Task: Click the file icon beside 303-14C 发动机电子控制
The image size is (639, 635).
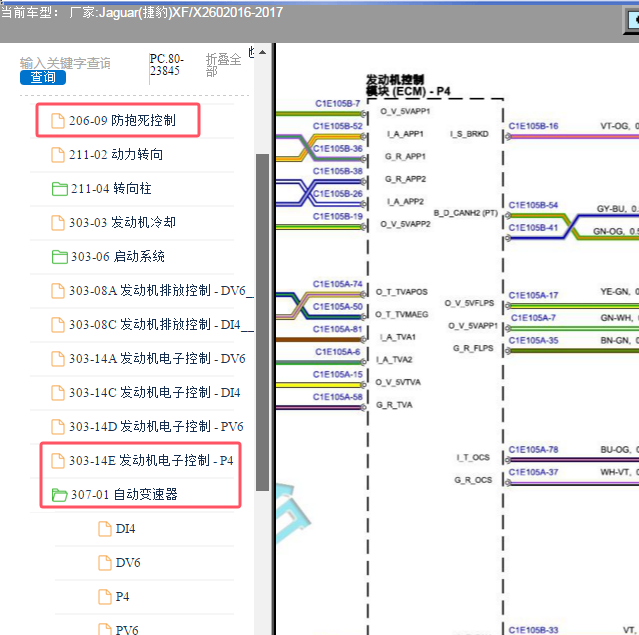Action: (x=58, y=393)
